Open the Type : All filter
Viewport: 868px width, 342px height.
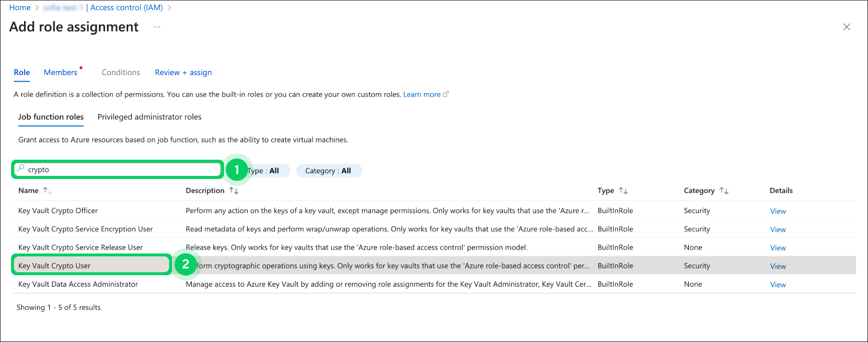(266, 171)
